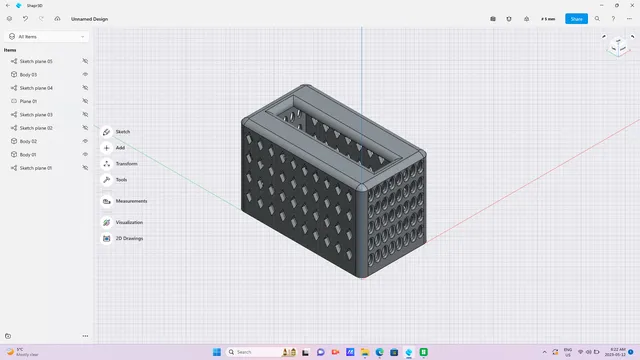This screenshot has height=360, width=640.
Task: Open the Add menu icon
Action: click(x=107, y=148)
